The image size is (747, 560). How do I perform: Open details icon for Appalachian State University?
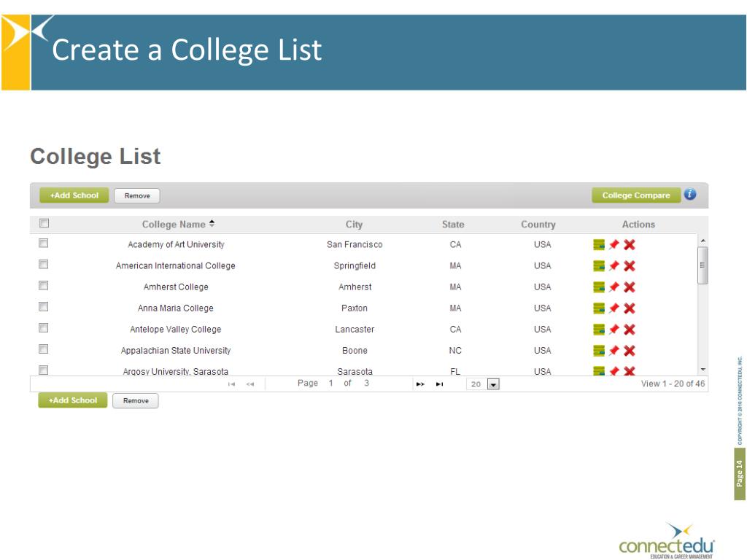(x=599, y=351)
